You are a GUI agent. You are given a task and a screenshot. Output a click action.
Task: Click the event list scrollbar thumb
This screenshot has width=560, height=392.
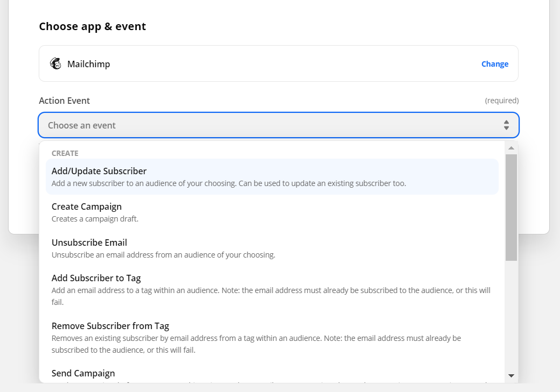point(511,208)
